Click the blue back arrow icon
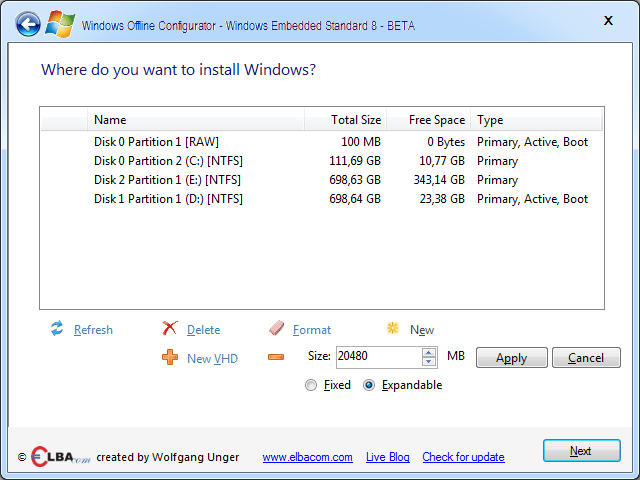This screenshot has width=640, height=480. point(28,24)
